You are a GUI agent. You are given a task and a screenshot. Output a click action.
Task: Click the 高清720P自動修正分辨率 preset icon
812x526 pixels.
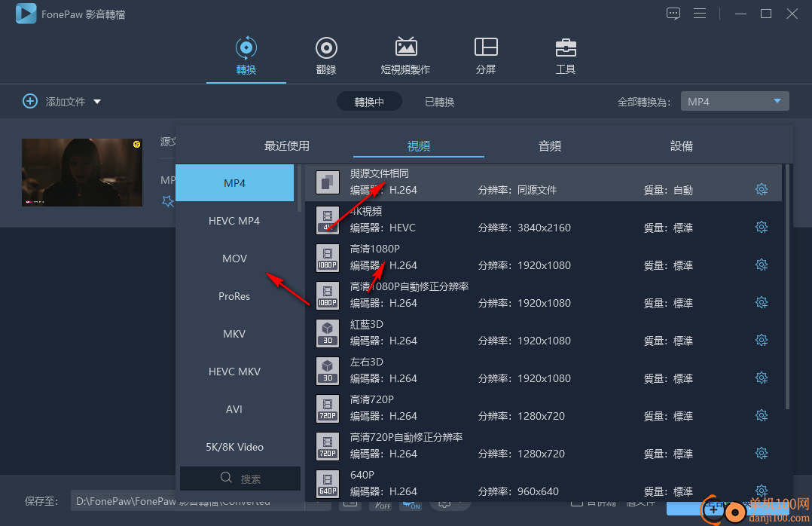coord(327,445)
